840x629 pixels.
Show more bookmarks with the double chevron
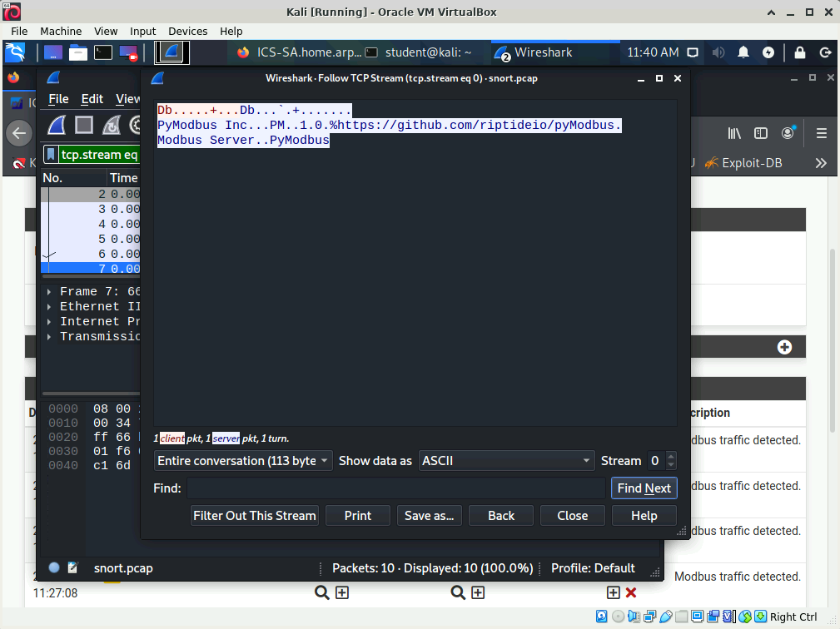pyautogui.click(x=821, y=163)
